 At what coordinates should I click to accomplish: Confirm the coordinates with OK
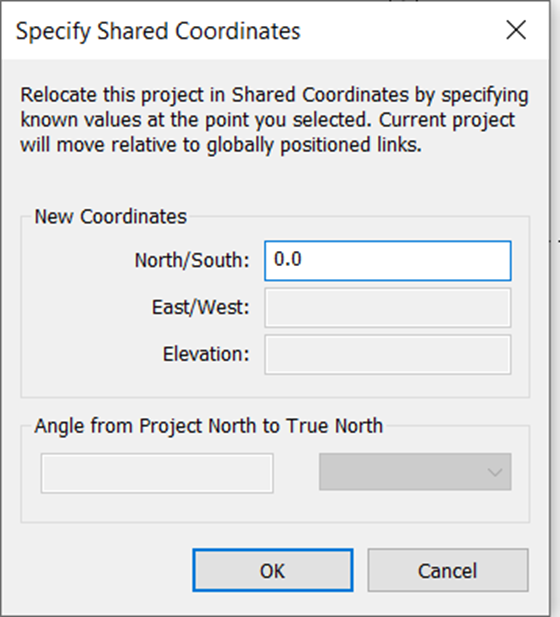[x=273, y=570]
